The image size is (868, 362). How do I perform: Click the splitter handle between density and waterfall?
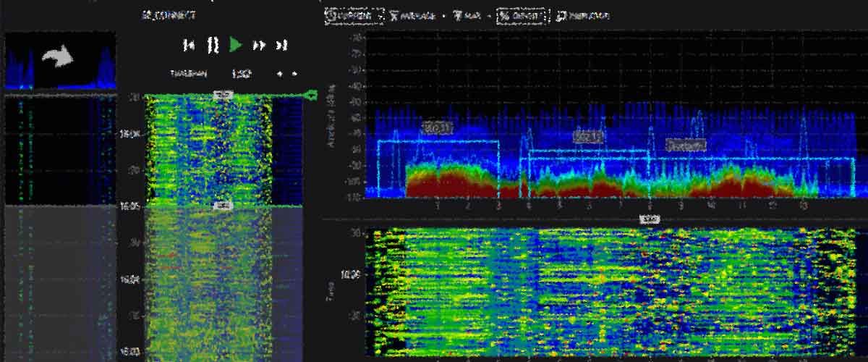click(650, 218)
